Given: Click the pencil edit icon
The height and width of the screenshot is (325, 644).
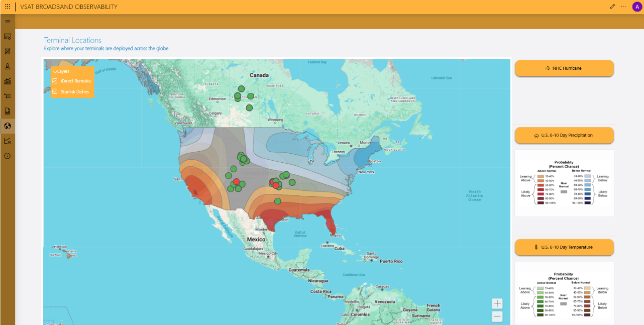Looking at the screenshot, I should [612, 7].
